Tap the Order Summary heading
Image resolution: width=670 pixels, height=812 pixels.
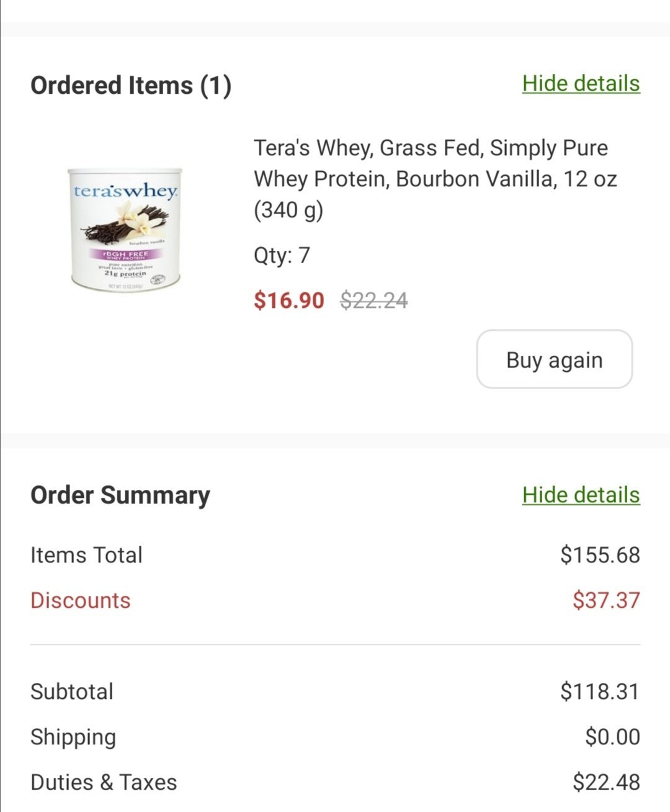(120, 495)
